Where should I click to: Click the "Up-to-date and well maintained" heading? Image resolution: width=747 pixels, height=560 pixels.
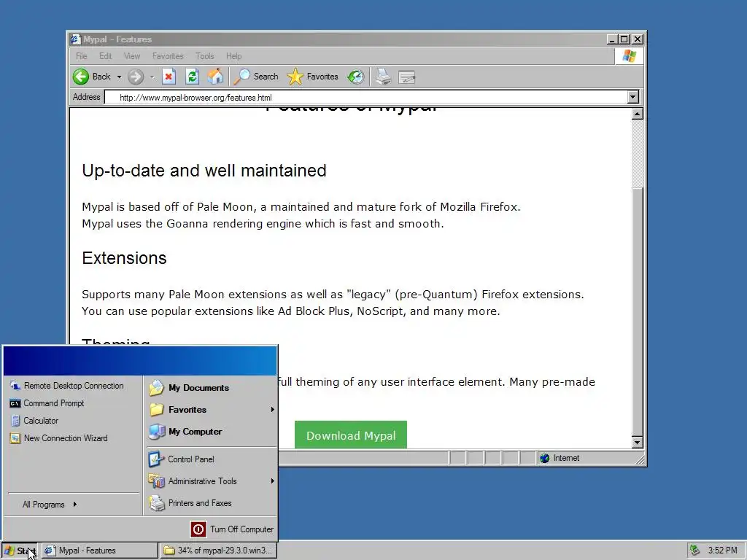click(204, 171)
